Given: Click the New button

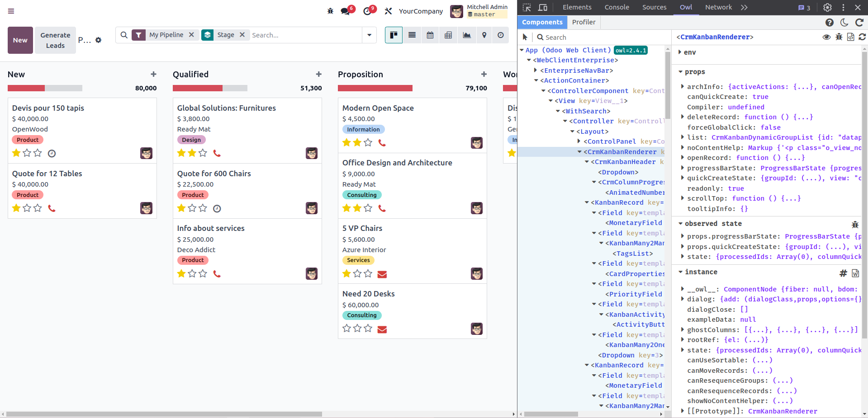Looking at the screenshot, I should 20,40.
